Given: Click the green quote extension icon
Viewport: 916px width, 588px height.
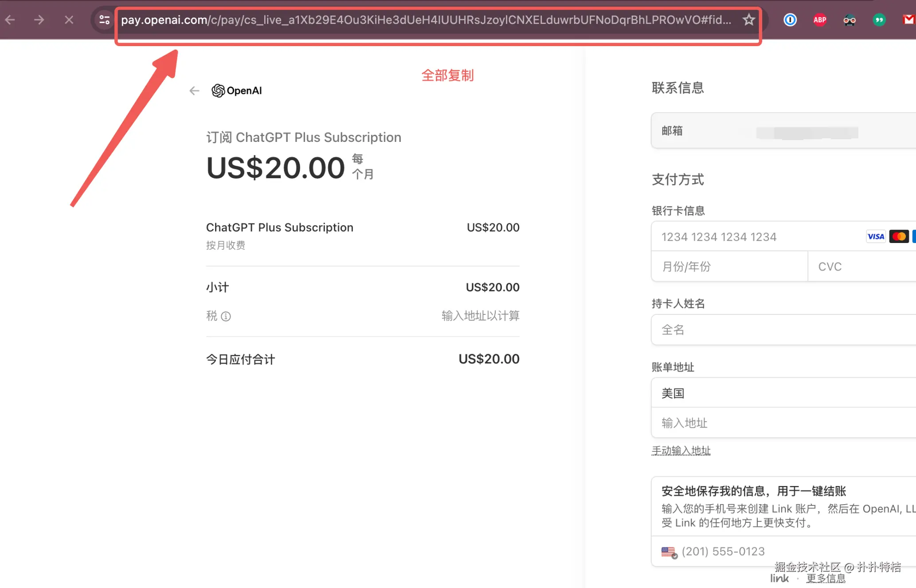Looking at the screenshot, I should [879, 20].
